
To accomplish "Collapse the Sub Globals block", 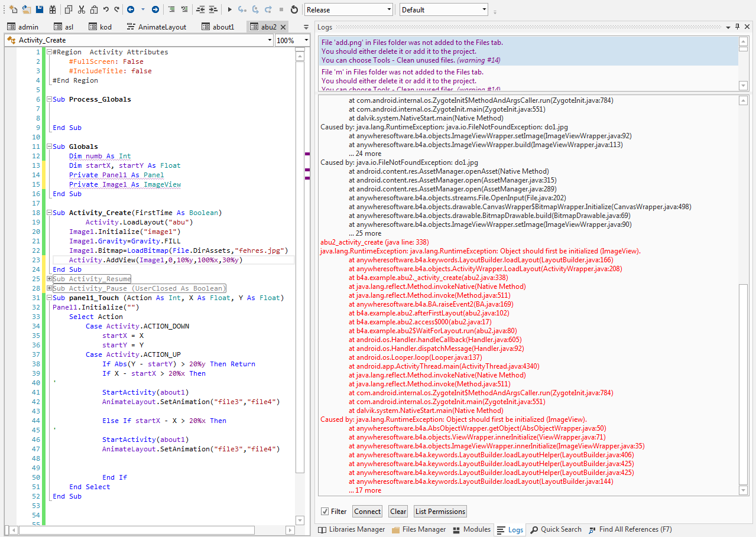I will tap(49, 147).
